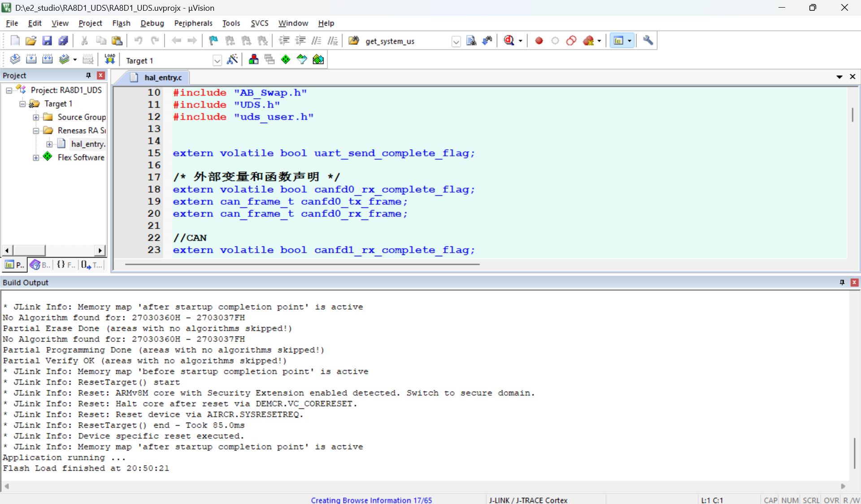
Task: Switch to the Functions panel tab
Action: pos(65,265)
